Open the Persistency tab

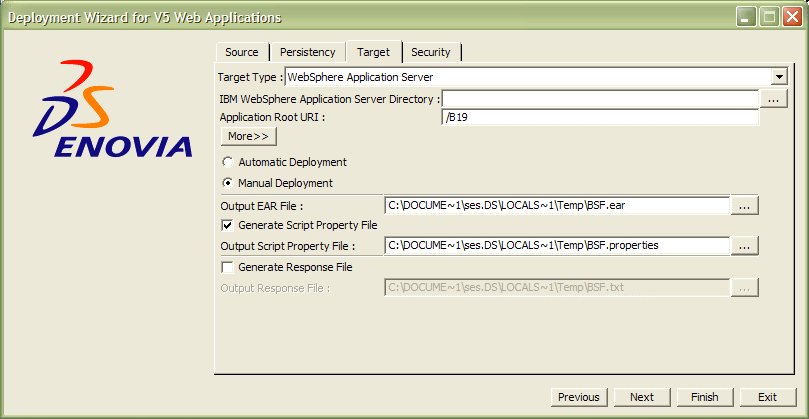pos(307,52)
